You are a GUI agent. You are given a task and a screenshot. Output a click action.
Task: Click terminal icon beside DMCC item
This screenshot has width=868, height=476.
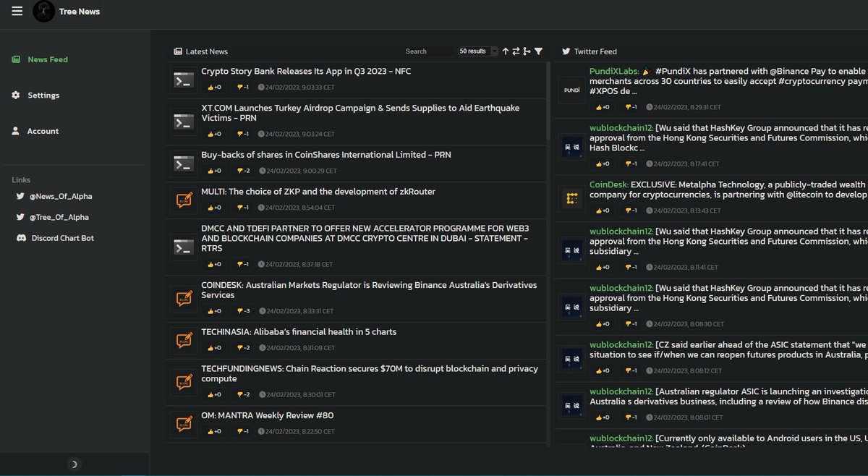[184, 247]
